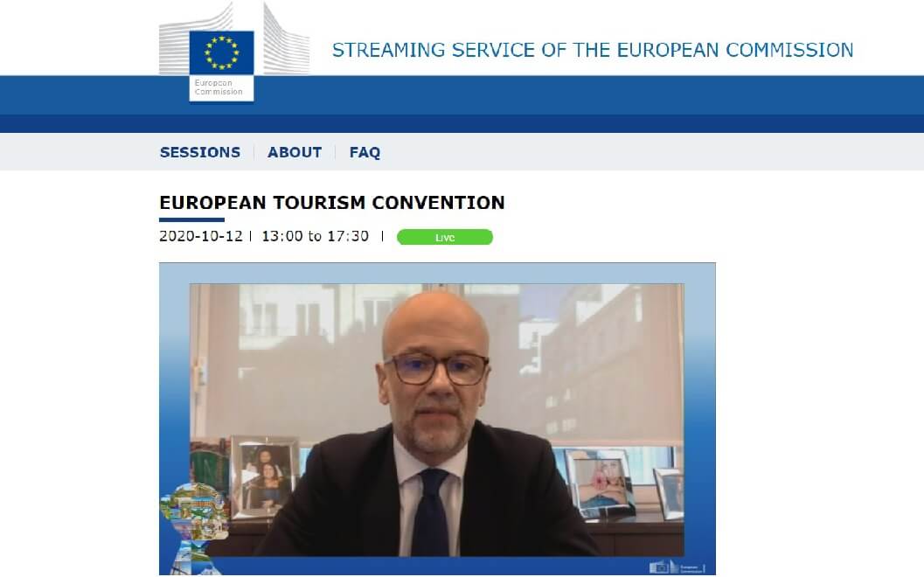Click the building graphic right of the flag
Viewport: 924px width, 577px height.
(286, 40)
